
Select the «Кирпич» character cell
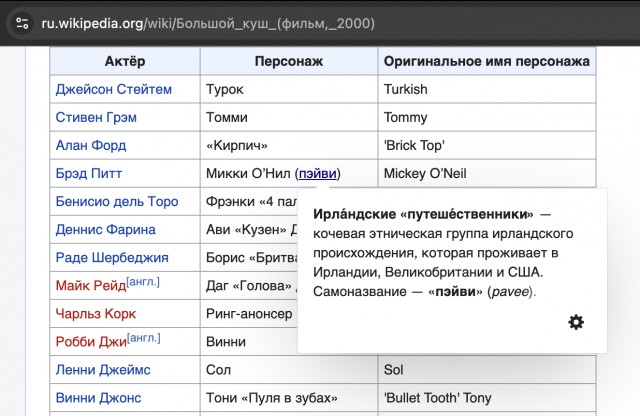point(289,145)
